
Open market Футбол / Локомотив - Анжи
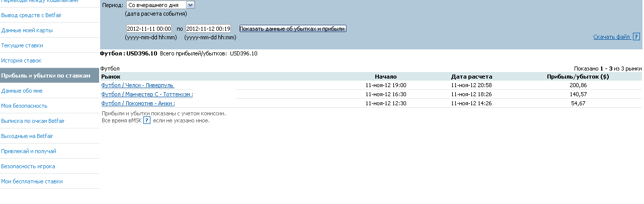click(x=138, y=103)
